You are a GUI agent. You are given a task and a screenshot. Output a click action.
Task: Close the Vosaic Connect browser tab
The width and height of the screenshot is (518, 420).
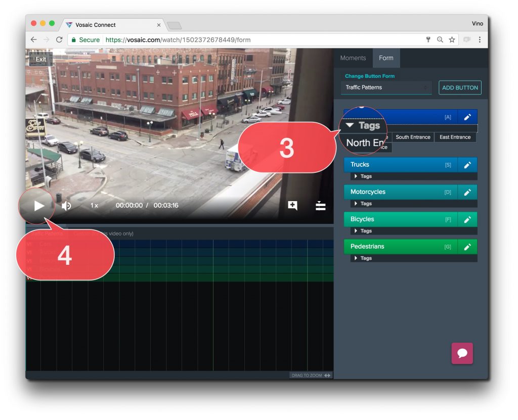click(x=158, y=25)
